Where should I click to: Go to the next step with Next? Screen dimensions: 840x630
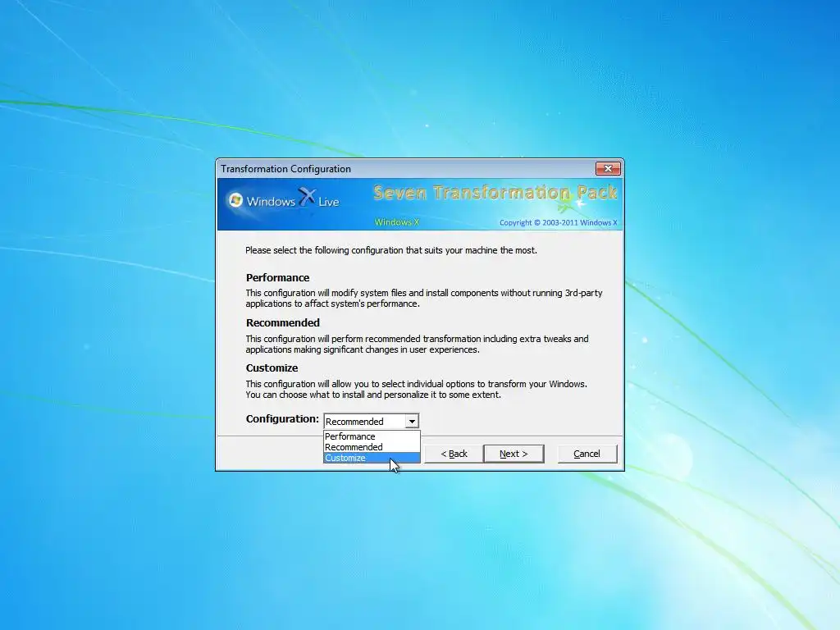[514, 454]
